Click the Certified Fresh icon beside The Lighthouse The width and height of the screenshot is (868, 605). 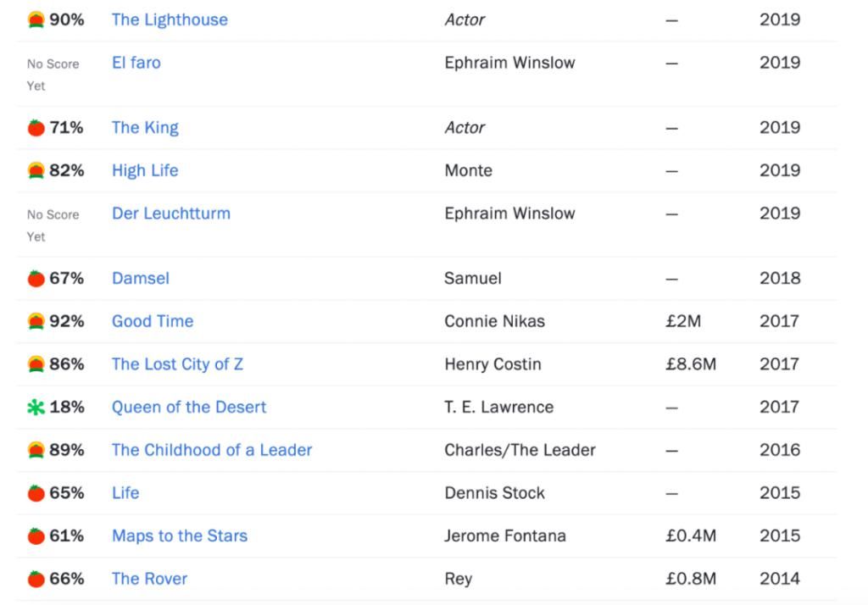pos(36,19)
